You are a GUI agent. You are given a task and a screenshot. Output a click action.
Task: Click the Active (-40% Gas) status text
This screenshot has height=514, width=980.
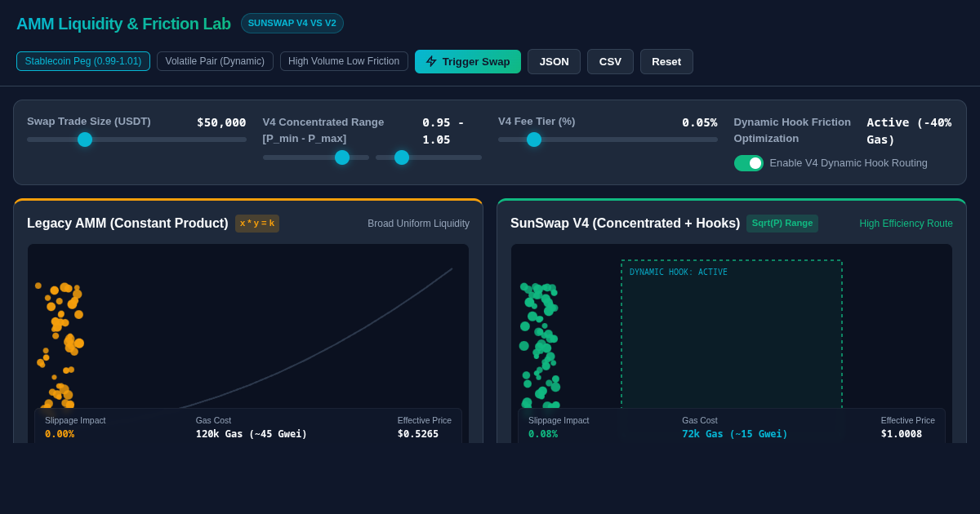pyautogui.click(x=909, y=131)
